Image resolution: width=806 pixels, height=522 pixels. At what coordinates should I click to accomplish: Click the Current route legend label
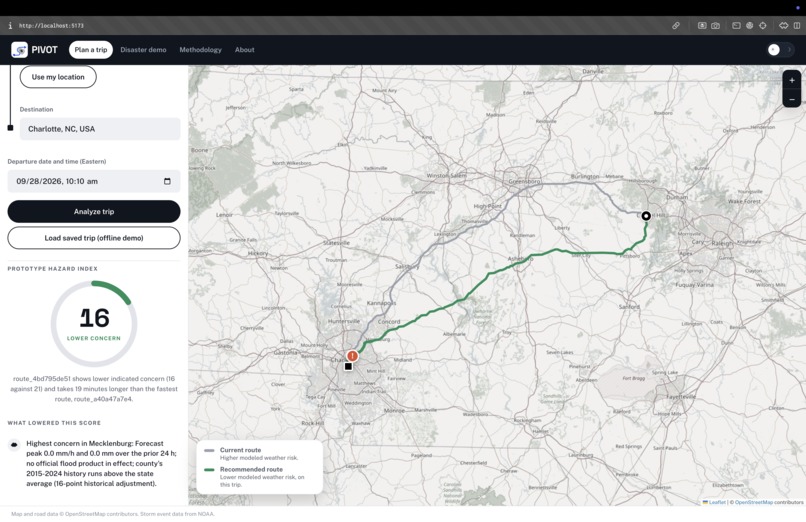[241, 450]
